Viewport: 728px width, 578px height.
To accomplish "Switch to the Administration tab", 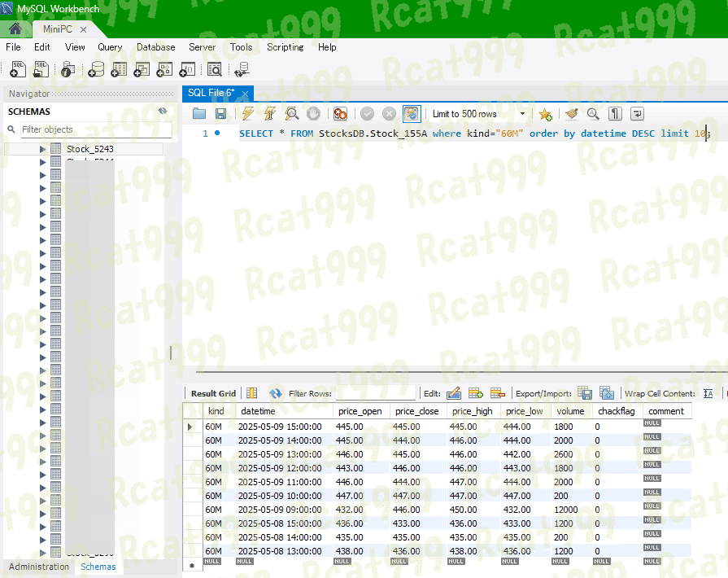I will [38, 567].
